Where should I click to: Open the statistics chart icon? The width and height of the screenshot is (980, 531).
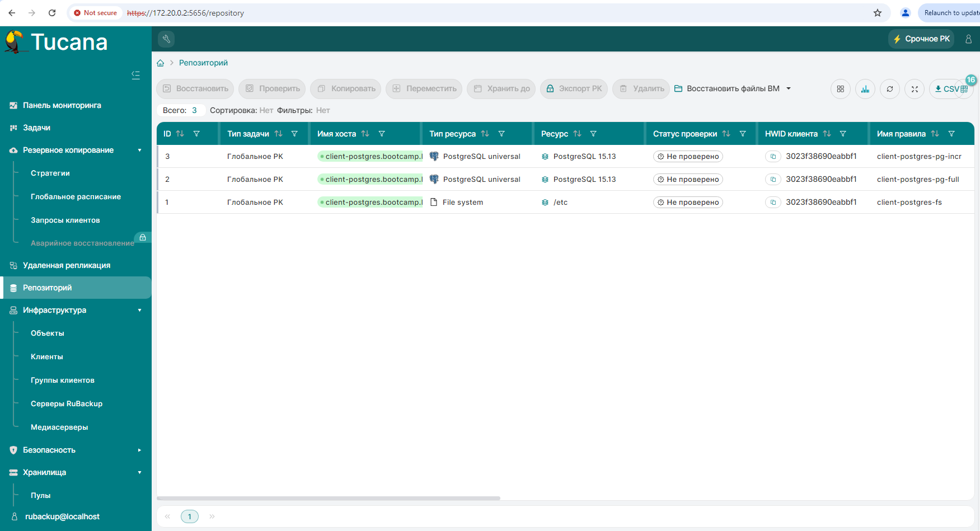pos(865,89)
